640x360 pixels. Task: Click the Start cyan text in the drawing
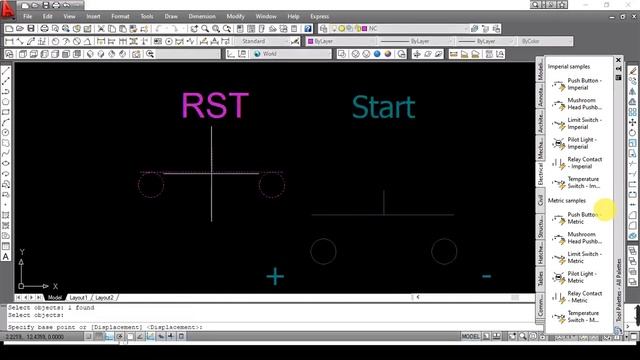point(383,107)
